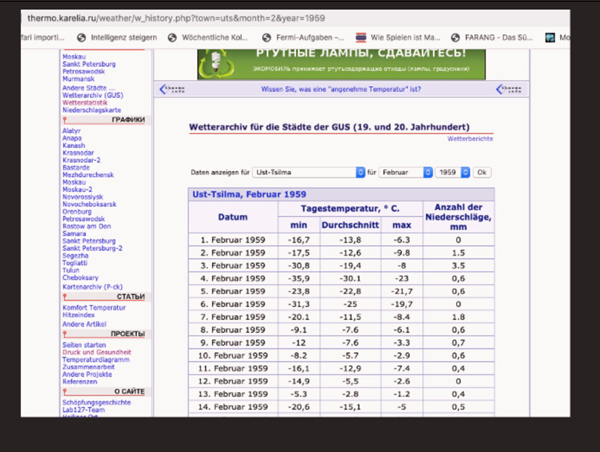
Task: Open Mezhdurechensk graph link
Action: [x=88, y=175]
